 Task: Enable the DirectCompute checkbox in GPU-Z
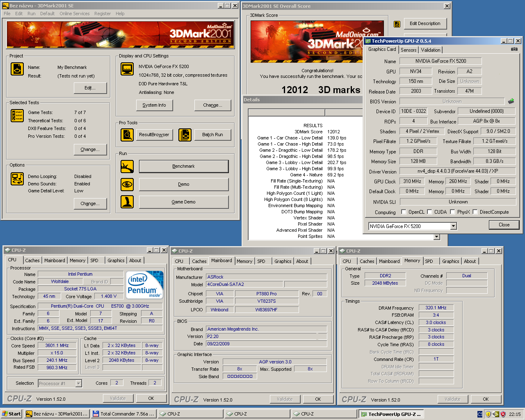point(475,212)
